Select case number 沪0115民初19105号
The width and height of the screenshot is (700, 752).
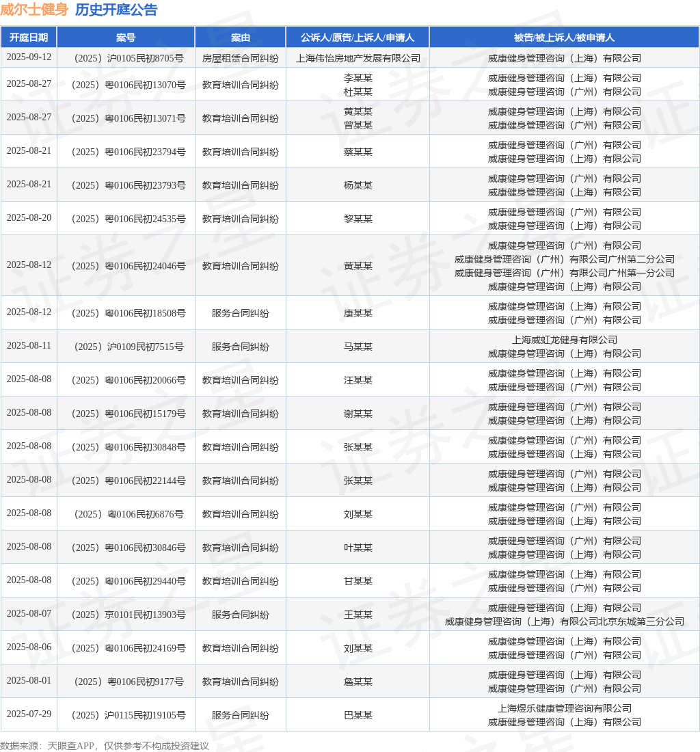129,716
